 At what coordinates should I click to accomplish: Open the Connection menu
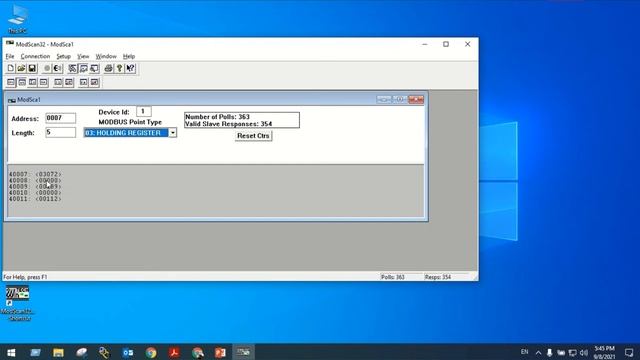point(35,56)
